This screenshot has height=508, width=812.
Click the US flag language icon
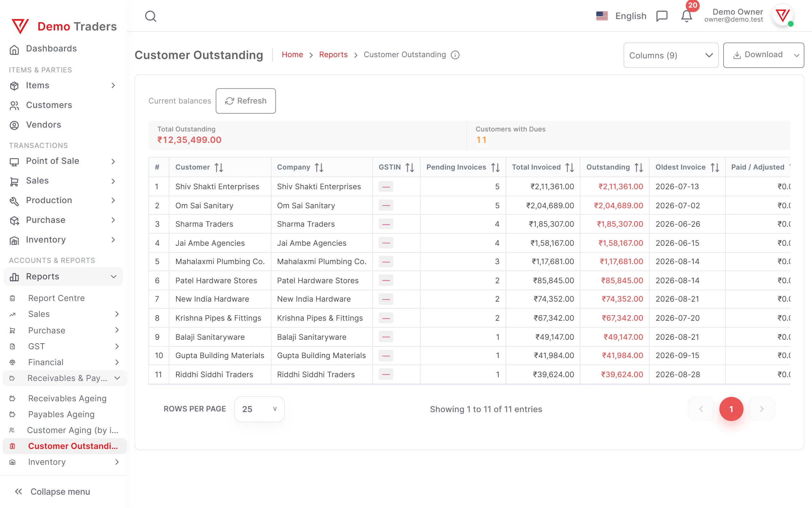tap(602, 16)
